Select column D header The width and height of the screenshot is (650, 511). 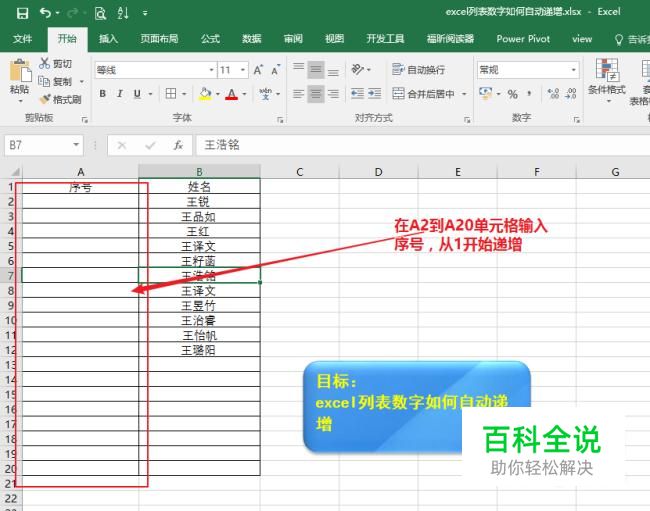(378, 172)
